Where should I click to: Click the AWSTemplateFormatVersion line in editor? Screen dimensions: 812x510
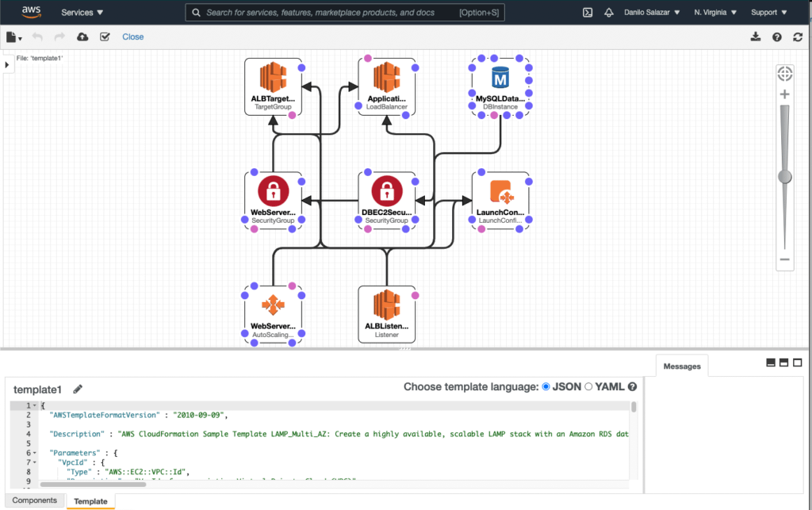139,416
